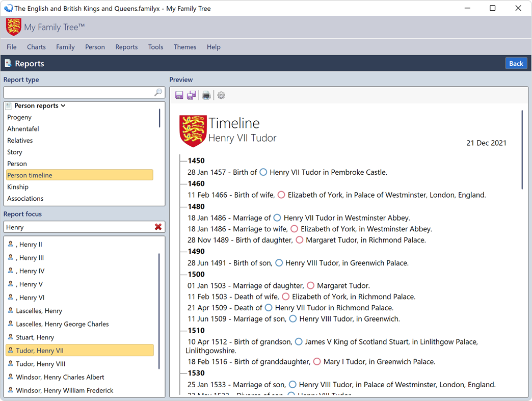Open report settings gear
532x401 pixels.
221,95
